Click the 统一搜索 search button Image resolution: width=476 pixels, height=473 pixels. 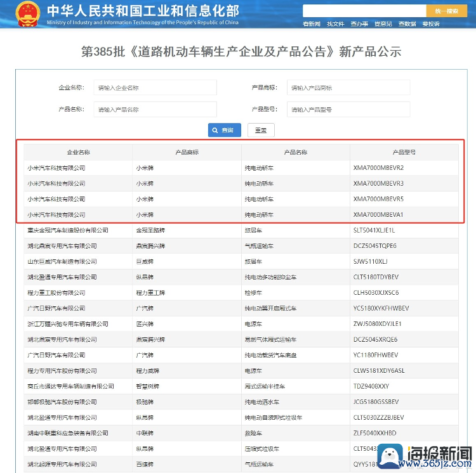[447, 11]
